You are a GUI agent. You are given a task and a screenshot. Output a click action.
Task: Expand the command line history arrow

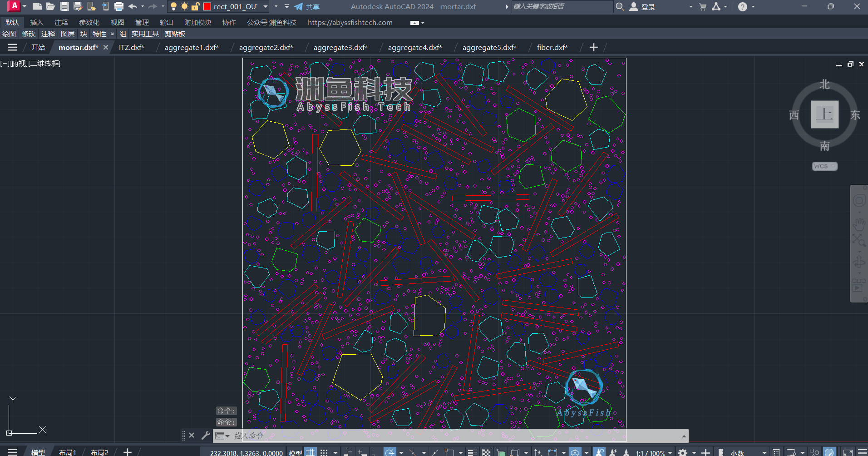[x=684, y=436]
